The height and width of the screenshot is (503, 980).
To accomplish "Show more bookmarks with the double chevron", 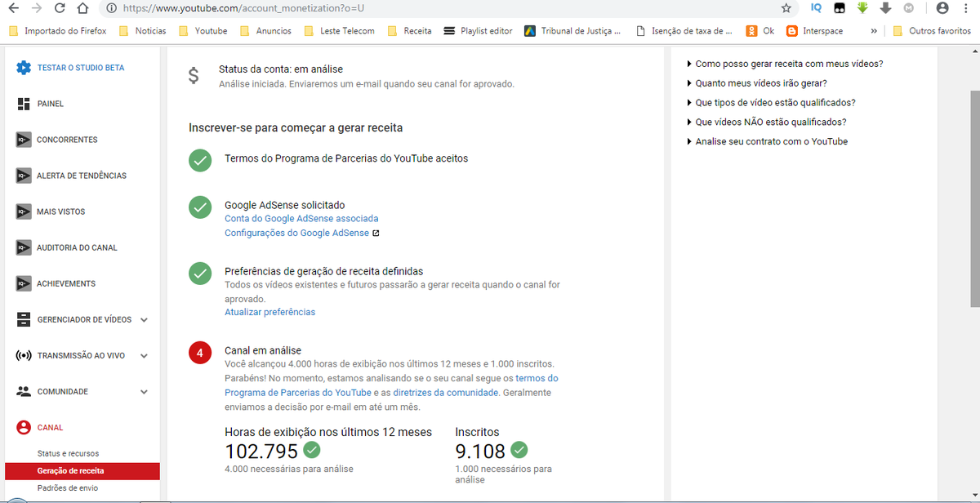I will pos(874,30).
